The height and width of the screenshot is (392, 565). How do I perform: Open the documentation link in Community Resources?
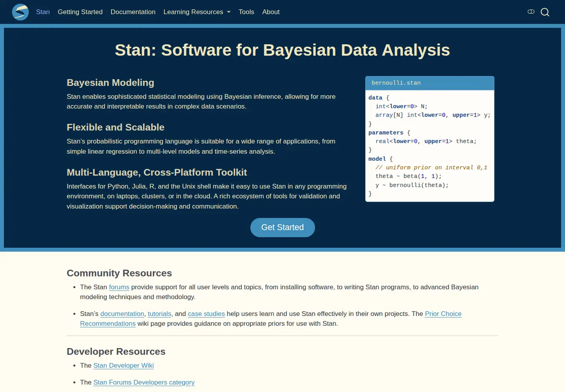coord(122,314)
